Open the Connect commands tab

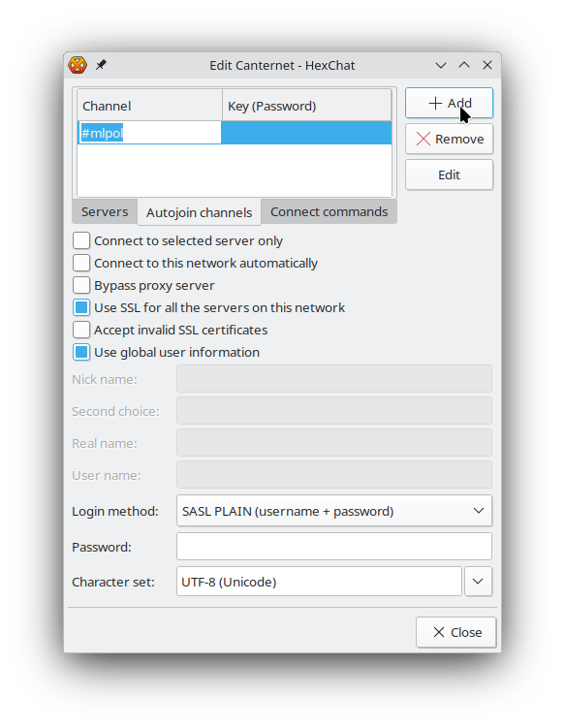click(x=329, y=211)
